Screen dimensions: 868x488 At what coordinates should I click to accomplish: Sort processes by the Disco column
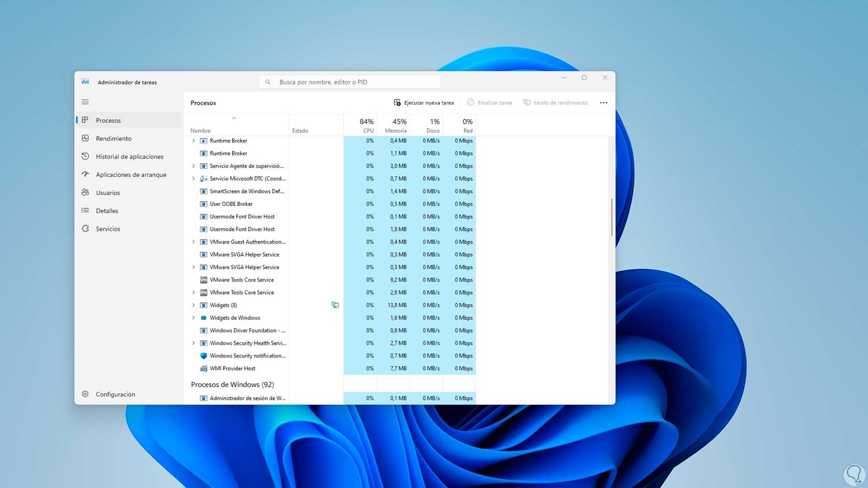point(426,125)
